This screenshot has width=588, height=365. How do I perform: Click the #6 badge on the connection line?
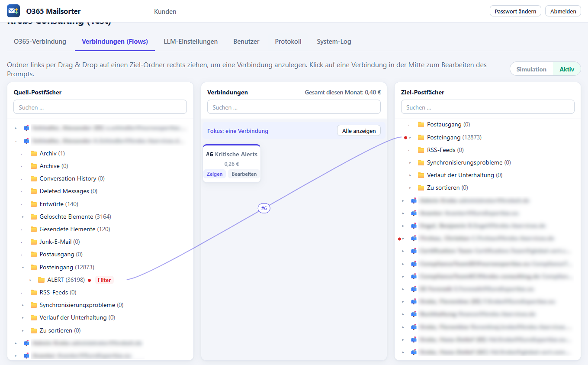pyautogui.click(x=264, y=208)
